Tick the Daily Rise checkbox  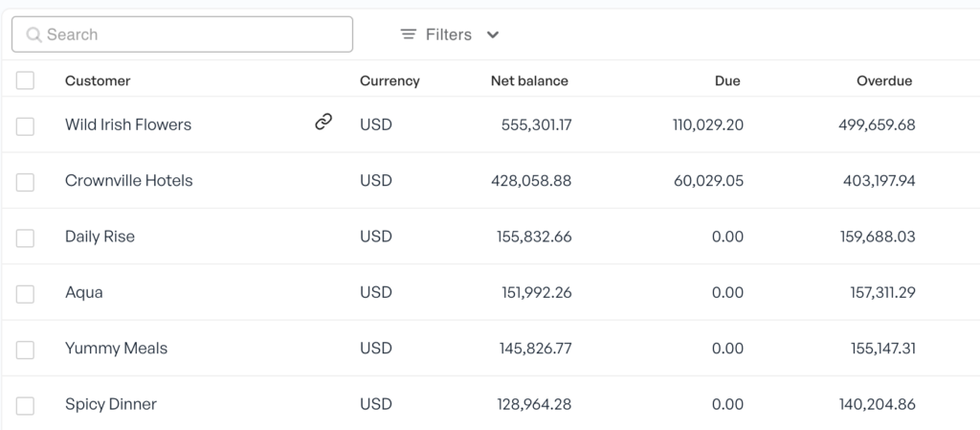coord(25,238)
